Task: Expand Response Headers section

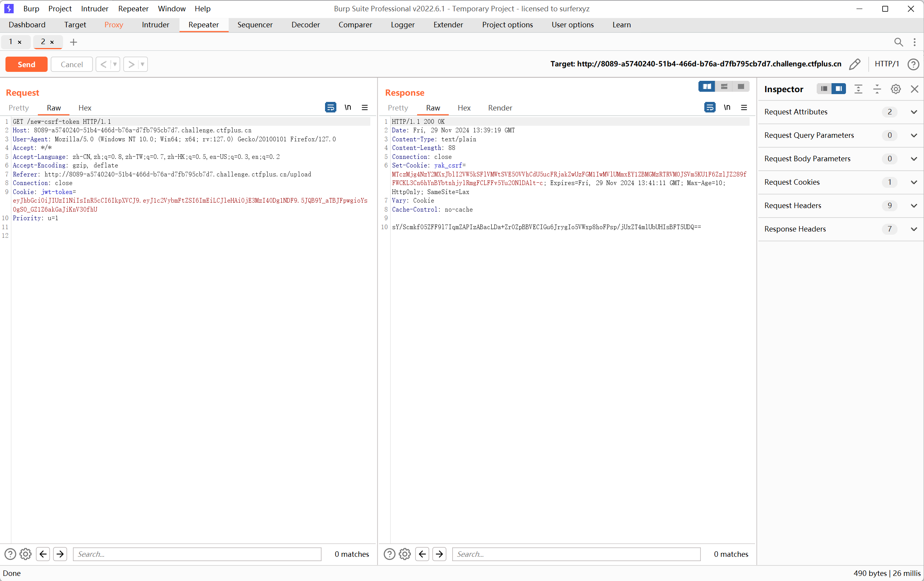Action: point(914,229)
